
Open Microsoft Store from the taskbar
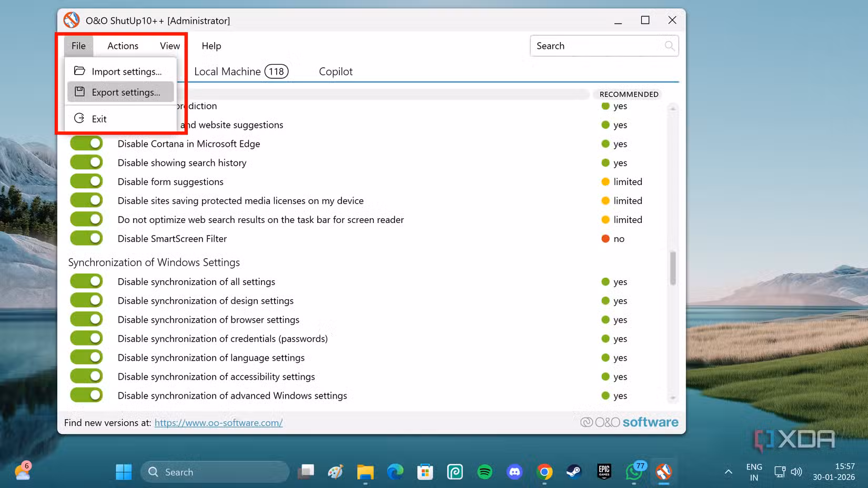(x=425, y=472)
